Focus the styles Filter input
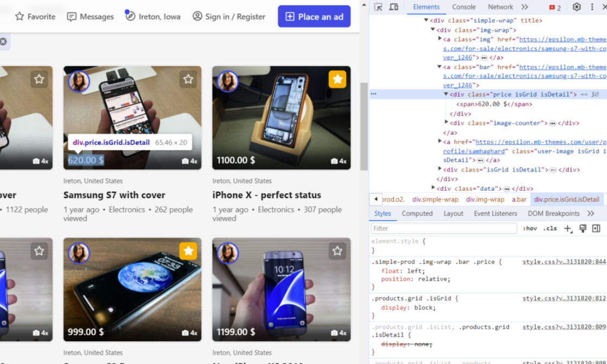This screenshot has height=364, width=607. pos(444,228)
